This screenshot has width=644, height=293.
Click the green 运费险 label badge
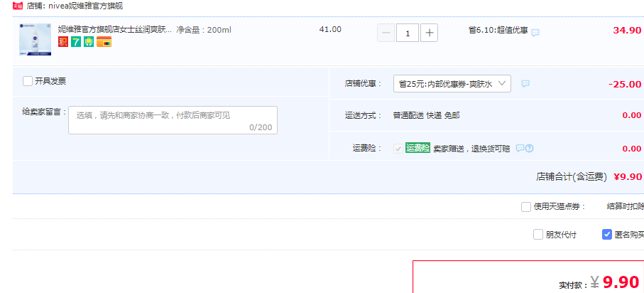417,148
